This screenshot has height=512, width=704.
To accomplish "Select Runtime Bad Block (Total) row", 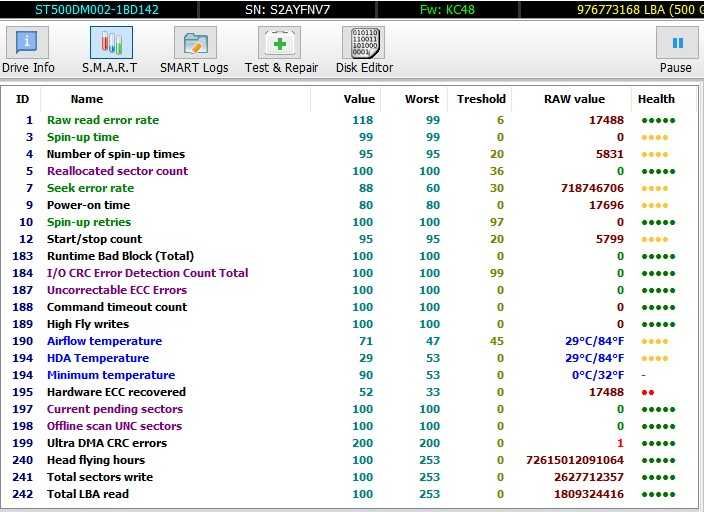I will pyautogui.click(x=349, y=256).
